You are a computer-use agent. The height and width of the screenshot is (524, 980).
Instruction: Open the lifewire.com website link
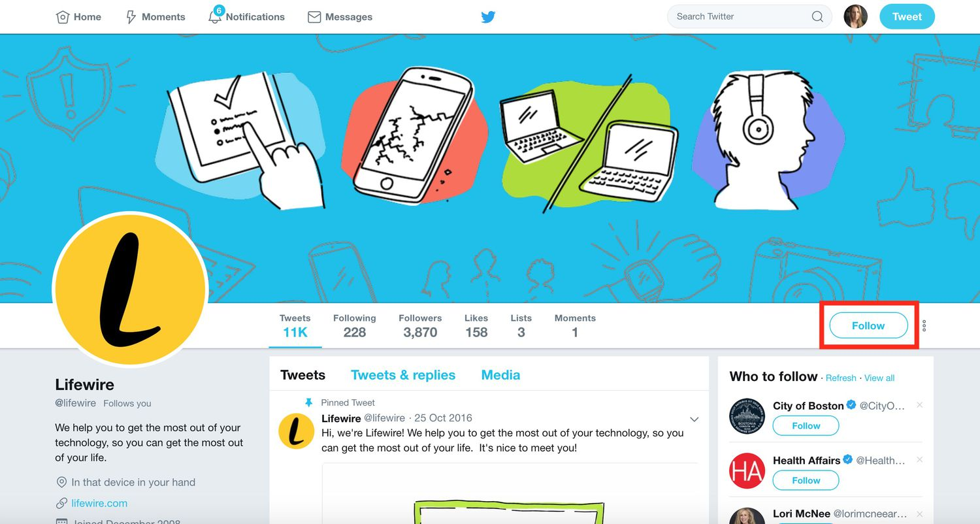pyautogui.click(x=99, y=503)
